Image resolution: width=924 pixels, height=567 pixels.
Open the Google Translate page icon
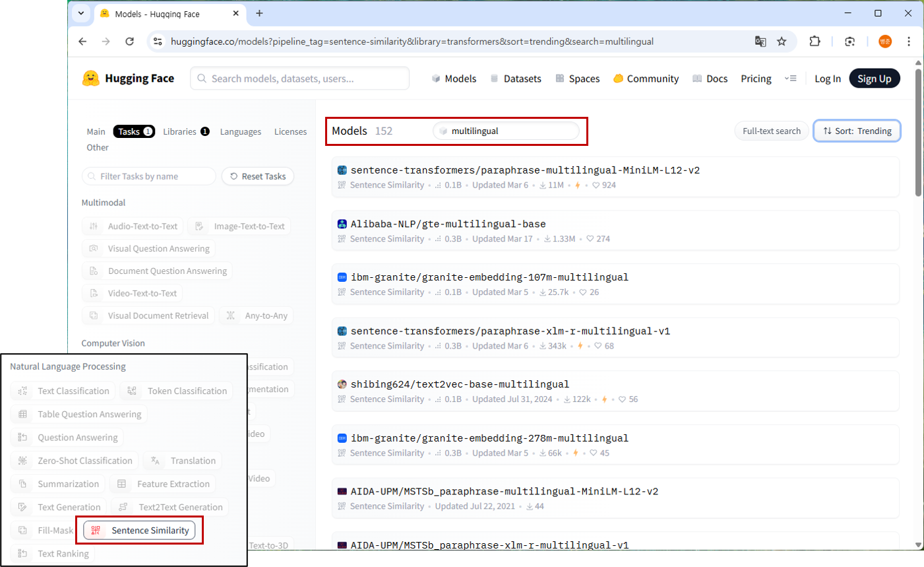[760, 42]
